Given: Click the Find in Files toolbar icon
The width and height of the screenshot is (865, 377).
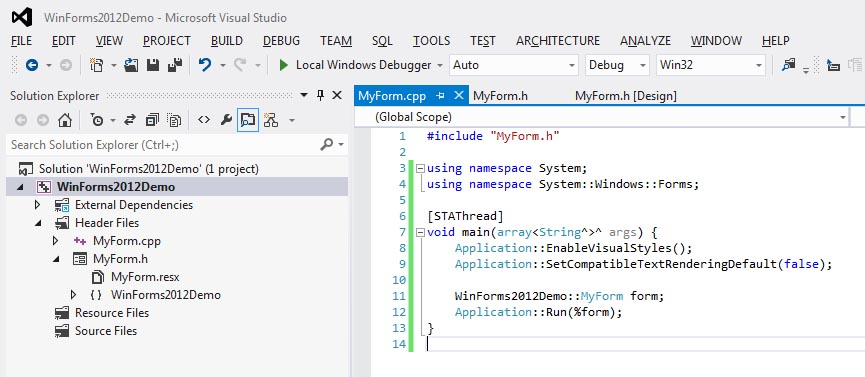Looking at the screenshot, I should pos(788,65).
